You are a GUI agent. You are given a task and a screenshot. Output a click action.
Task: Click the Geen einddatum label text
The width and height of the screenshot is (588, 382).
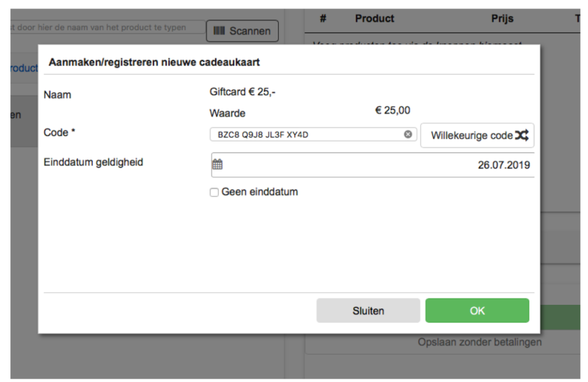pyautogui.click(x=260, y=192)
